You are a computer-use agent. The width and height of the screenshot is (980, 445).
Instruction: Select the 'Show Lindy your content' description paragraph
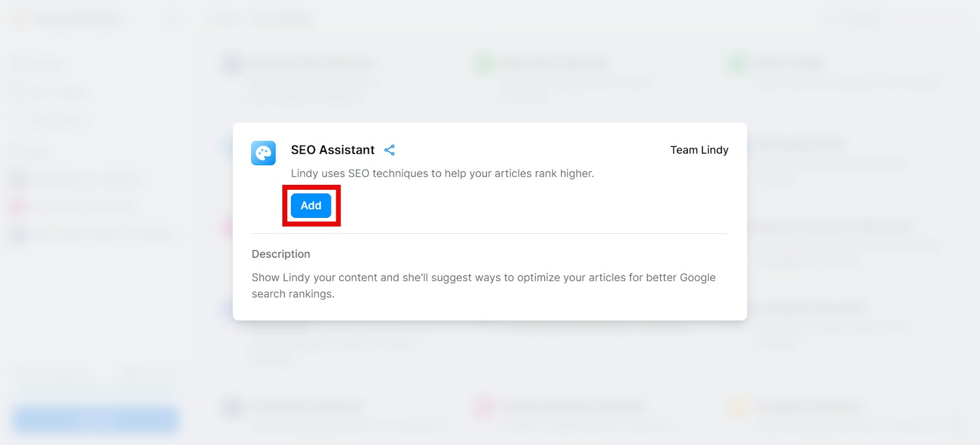[x=484, y=286]
